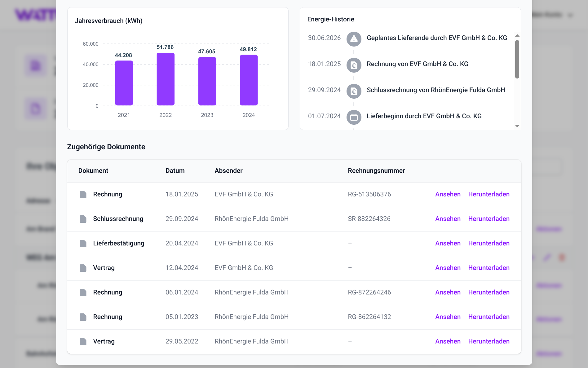The height and width of the screenshot is (368, 588).
Task: Click the warning icon for Geplantes Lieferende
Action: click(354, 39)
